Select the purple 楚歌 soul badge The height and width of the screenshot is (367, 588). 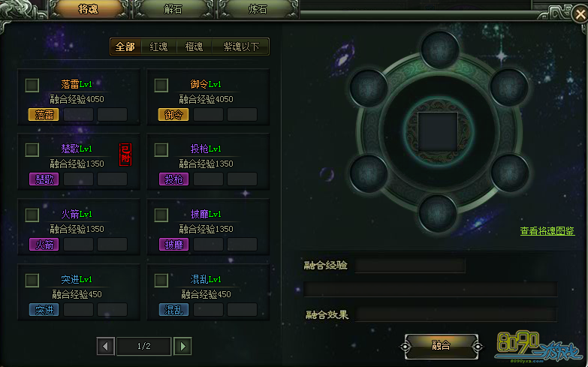tap(44, 179)
